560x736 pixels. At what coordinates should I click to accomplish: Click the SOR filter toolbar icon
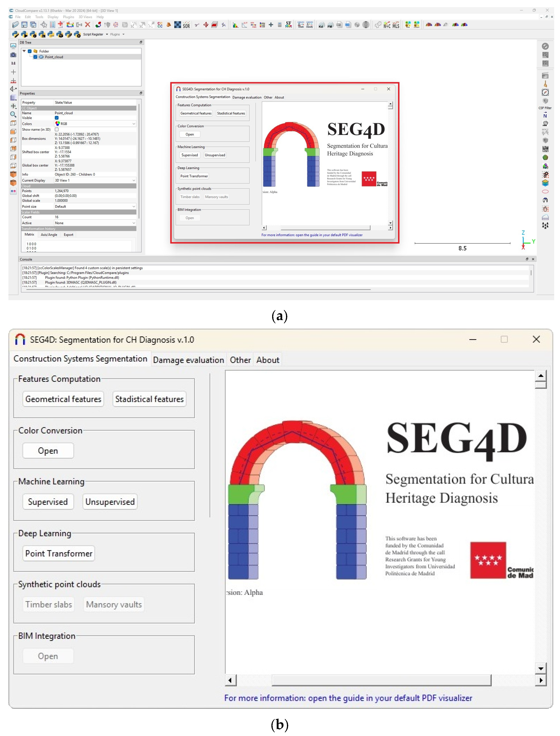click(x=186, y=25)
